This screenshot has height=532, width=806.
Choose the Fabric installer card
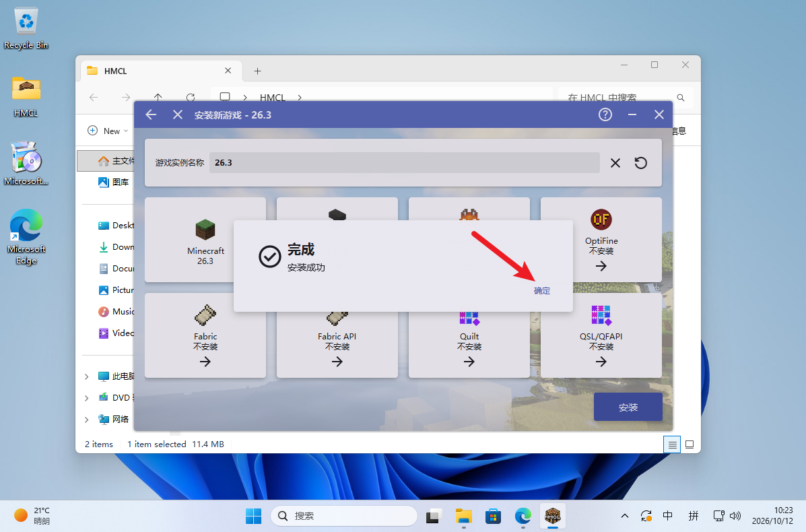point(205,335)
